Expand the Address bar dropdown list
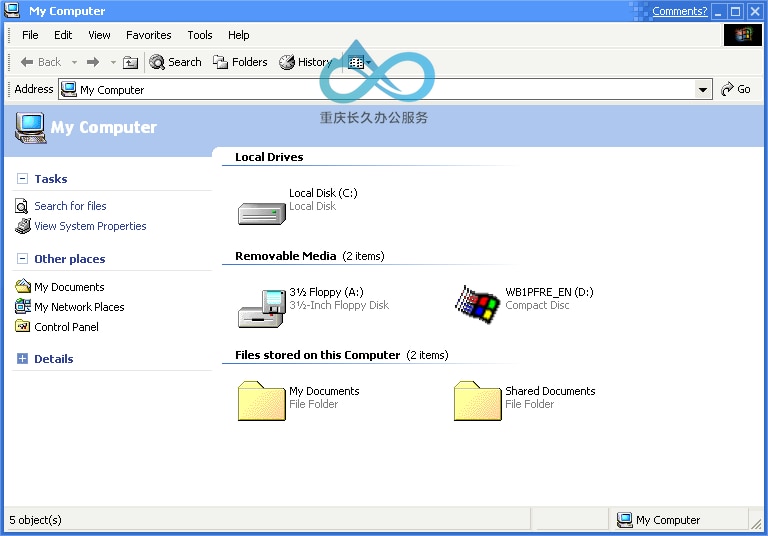The height and width of the screenshot is (536, 768). click(703, 90)
